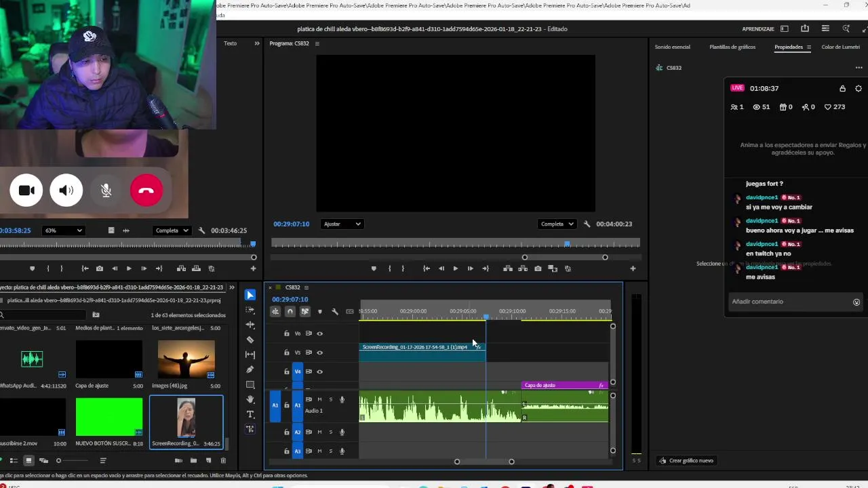This screenshot has width=868, height=488.
Task: Switch to Sonido esencial tab
Action: point(672,47)
